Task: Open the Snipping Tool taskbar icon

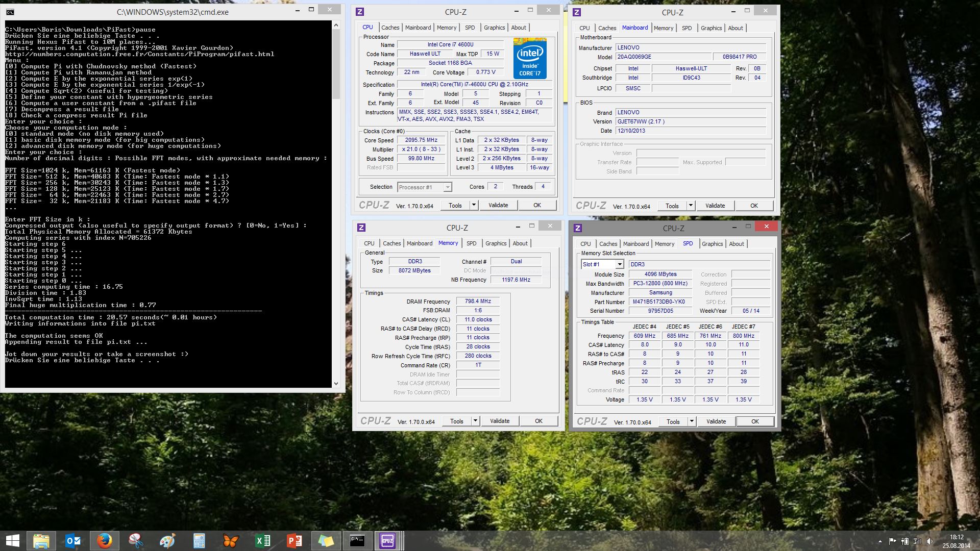Action: [136, 540]
